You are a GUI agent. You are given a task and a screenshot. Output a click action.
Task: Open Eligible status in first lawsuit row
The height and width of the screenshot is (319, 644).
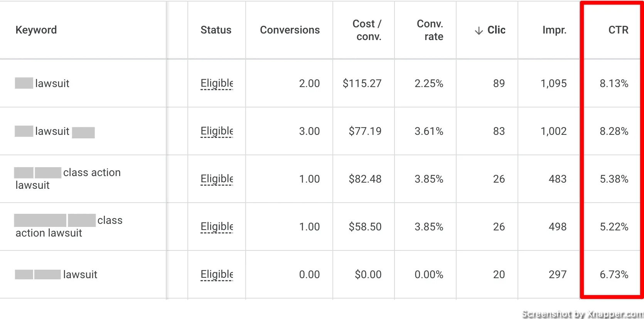click(217, 84)
